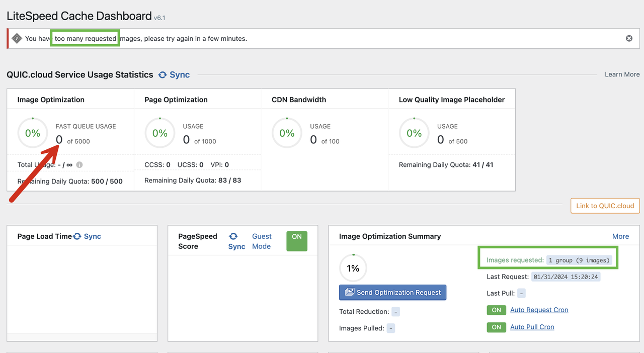
Task: Toggle Auto Pull Cron ON switch
Action: (x=497, y=327)
